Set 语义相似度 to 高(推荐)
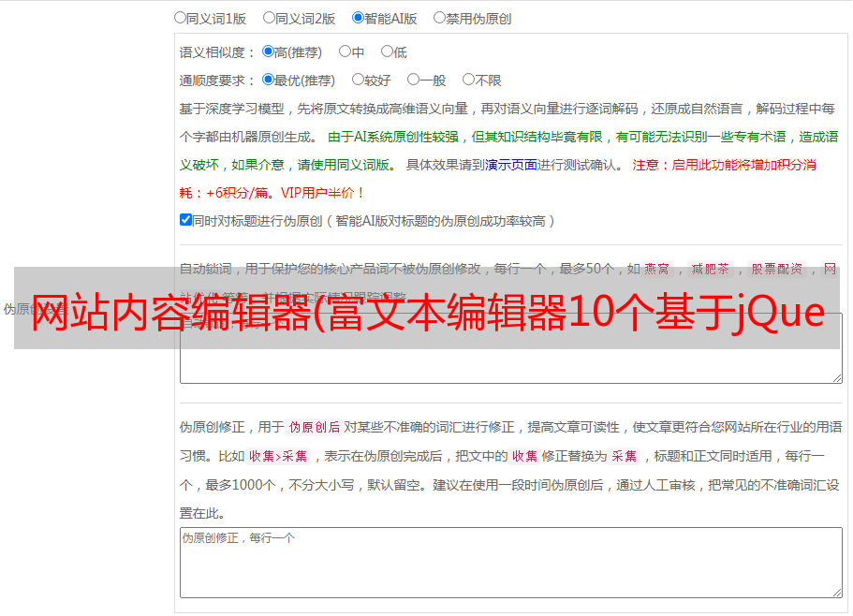Image resolution: width=853 pixels, height=616 pixels. click(x=268, y=51)
